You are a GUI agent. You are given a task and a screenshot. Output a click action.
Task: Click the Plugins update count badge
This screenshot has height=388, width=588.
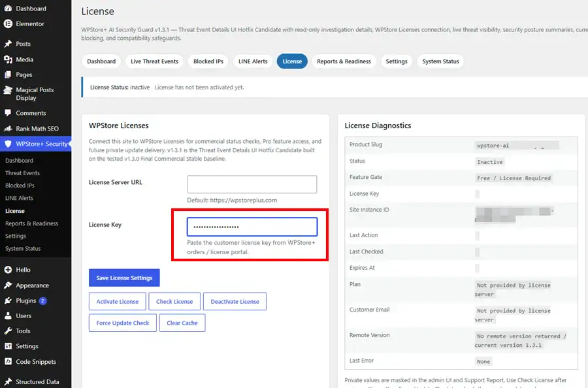click(x=42, y=300)
